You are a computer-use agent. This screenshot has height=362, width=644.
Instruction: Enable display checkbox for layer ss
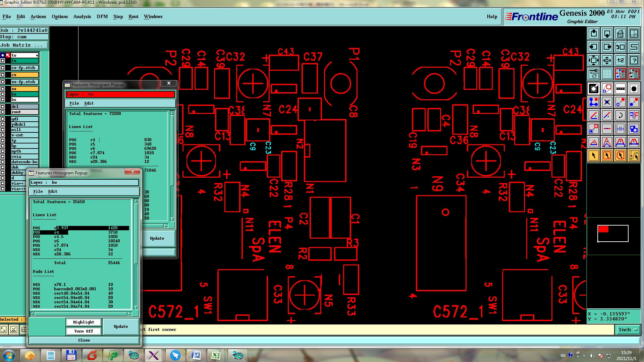(3, 89)
